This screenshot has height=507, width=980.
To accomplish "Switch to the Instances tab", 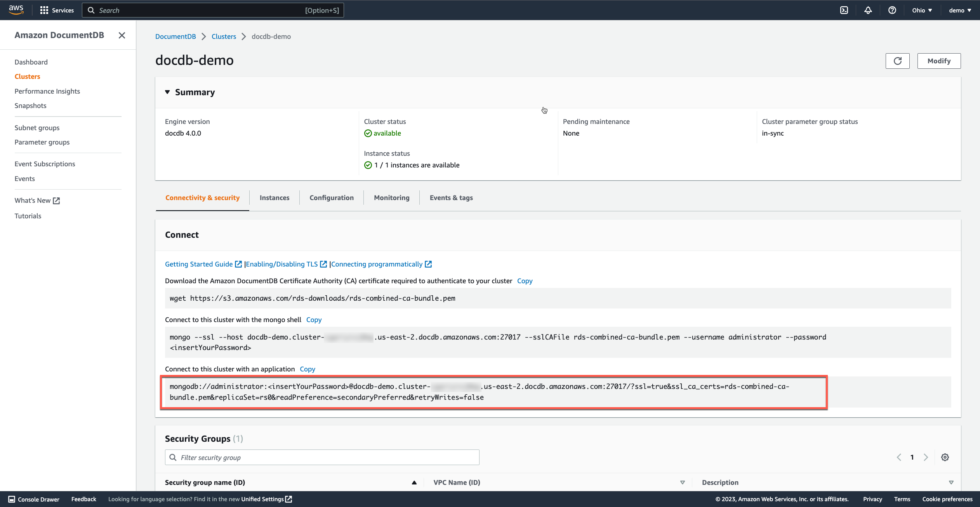I will coord(274,198).
